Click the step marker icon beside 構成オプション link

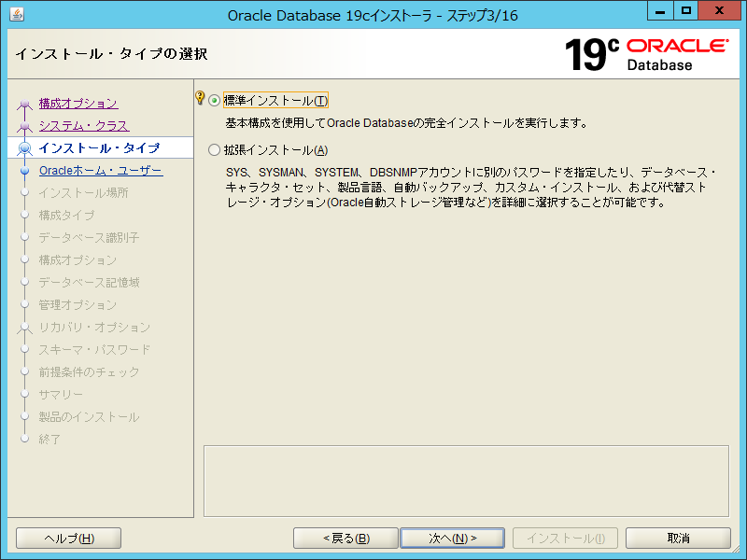[25, 104]
